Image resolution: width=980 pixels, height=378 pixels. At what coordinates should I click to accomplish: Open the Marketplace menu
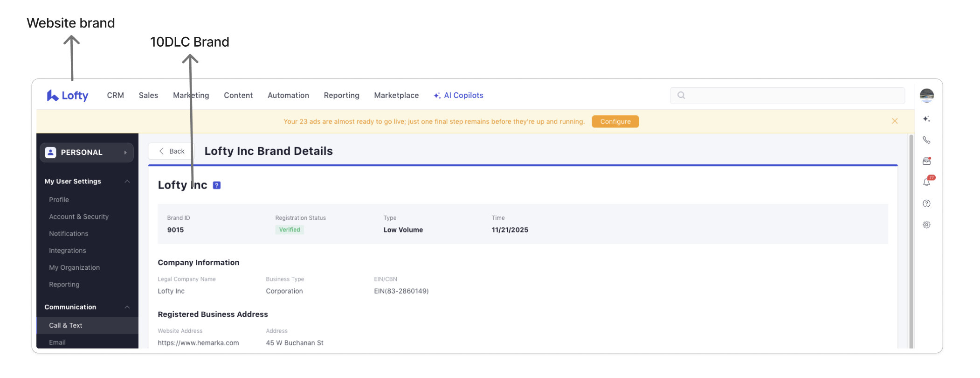click(x=396, y=96)
